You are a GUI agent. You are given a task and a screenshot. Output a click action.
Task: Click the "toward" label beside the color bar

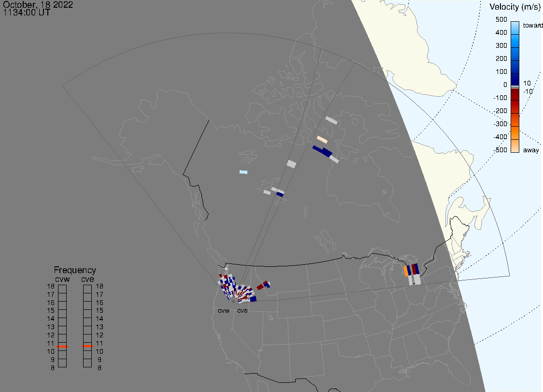534,25
